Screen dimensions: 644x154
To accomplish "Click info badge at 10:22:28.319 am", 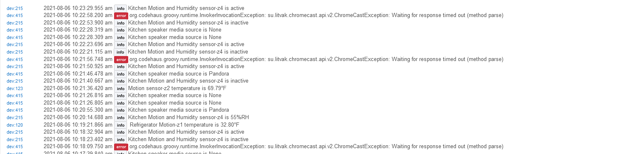I will coord(120,30).
